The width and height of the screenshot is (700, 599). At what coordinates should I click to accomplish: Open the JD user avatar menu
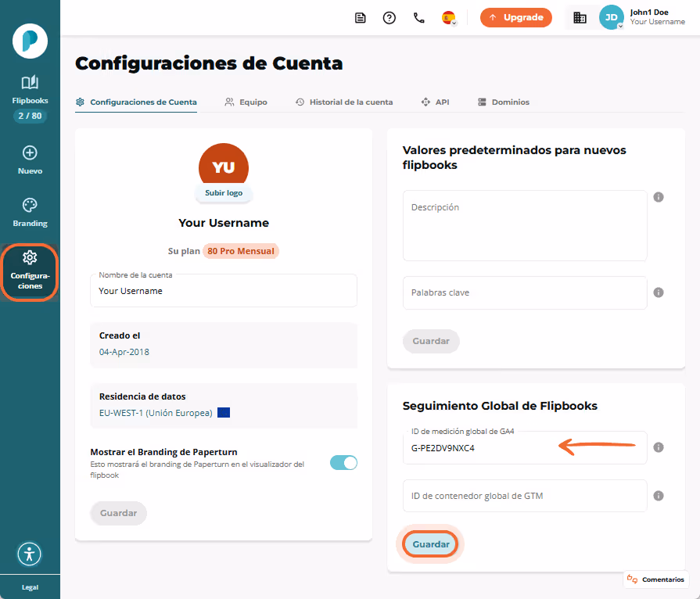(611, 17)
